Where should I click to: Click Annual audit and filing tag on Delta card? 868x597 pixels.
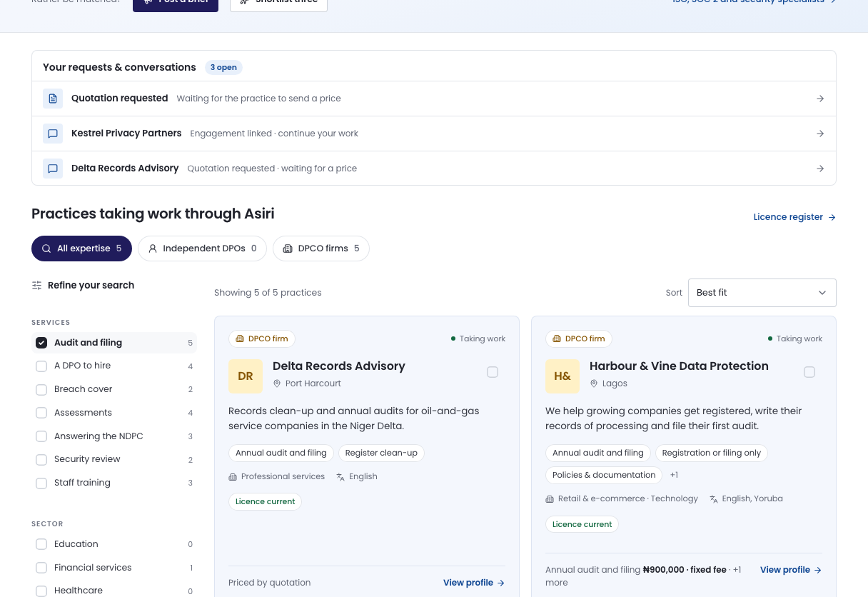281,453
